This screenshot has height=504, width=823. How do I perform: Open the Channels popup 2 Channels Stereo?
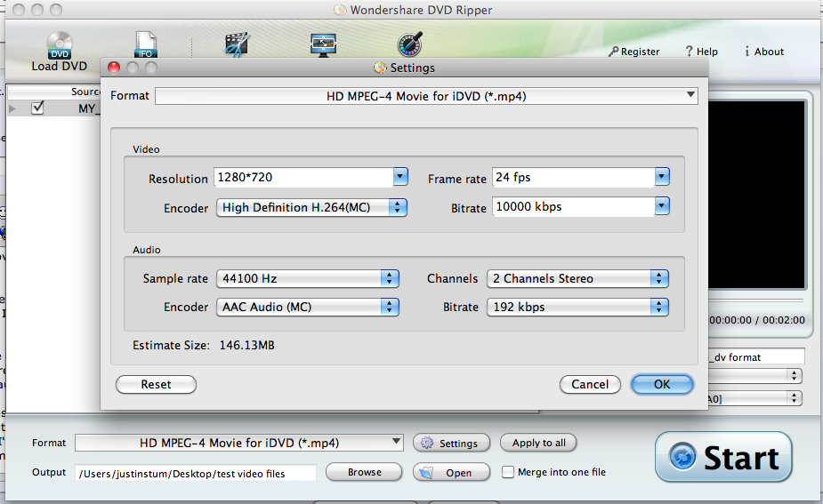pos(577,278)
